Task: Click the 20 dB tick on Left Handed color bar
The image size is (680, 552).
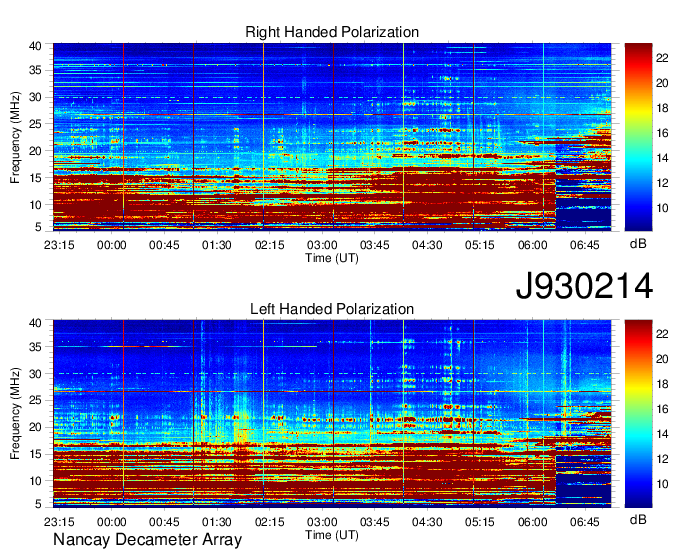Action: pyautogui.click(x=662, y=359)
